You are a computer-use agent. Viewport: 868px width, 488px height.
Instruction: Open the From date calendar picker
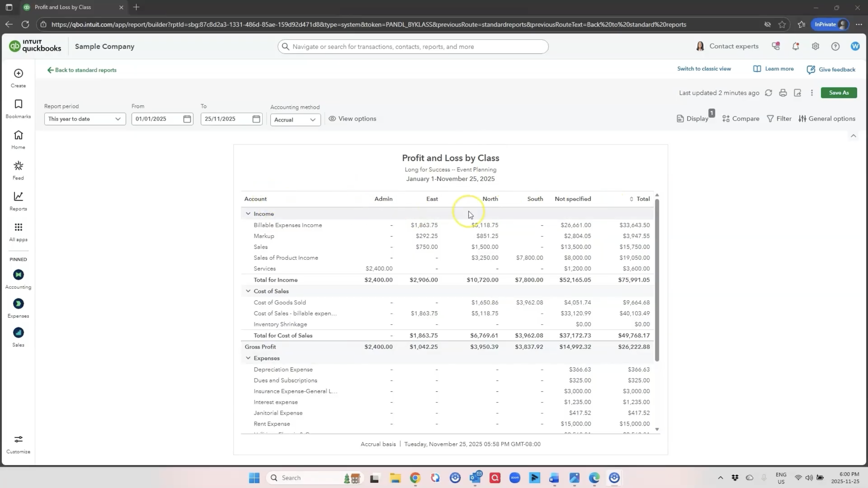point(187,119)
